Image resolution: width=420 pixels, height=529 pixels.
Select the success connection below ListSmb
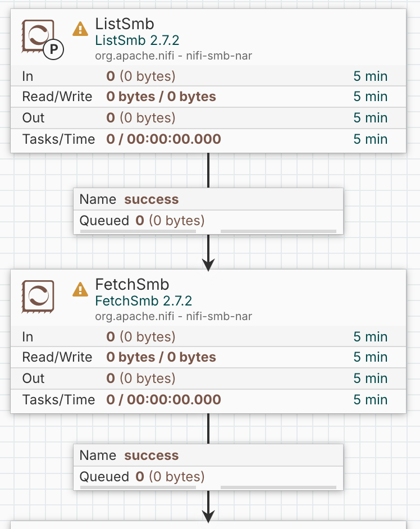208,211
